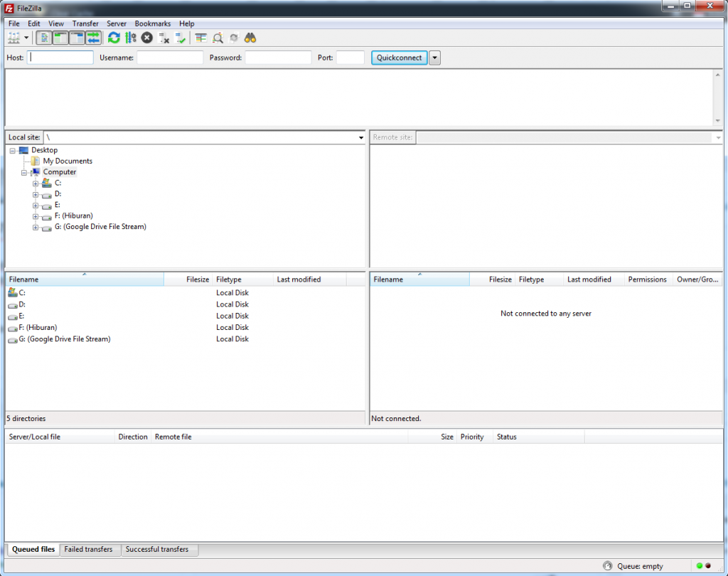The height and width of the screenshot is (576, 728).
Task: Click the Quickconnect button
Action: tap(400, 58)
